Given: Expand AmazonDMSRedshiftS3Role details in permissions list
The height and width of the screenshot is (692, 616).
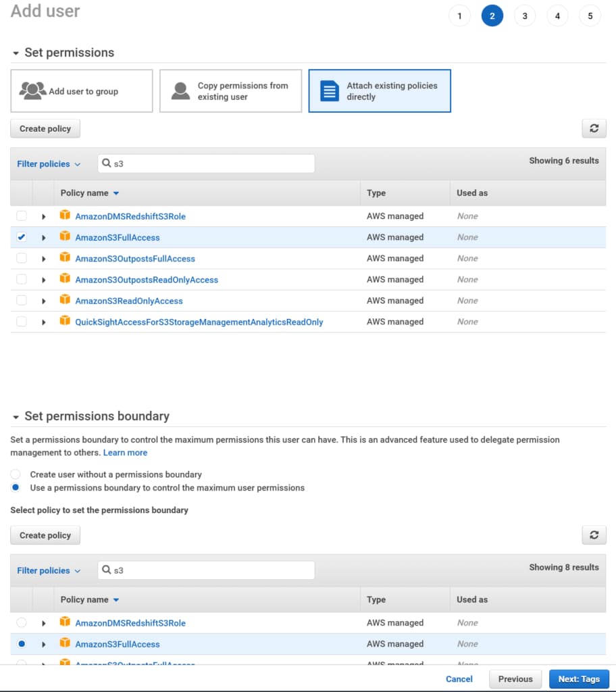Looking at the screenshot, I should (43, 216).
